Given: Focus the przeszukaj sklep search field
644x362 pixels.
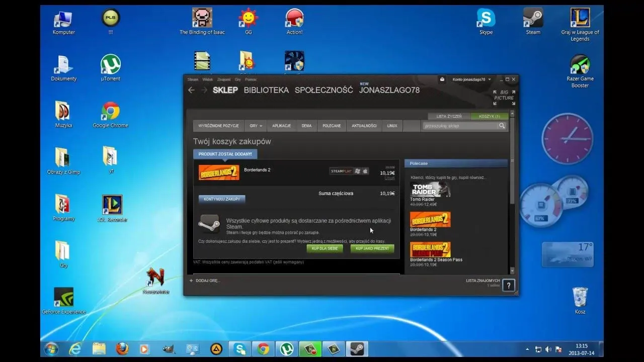Looking at the screenshot, I should coord(460,126).
